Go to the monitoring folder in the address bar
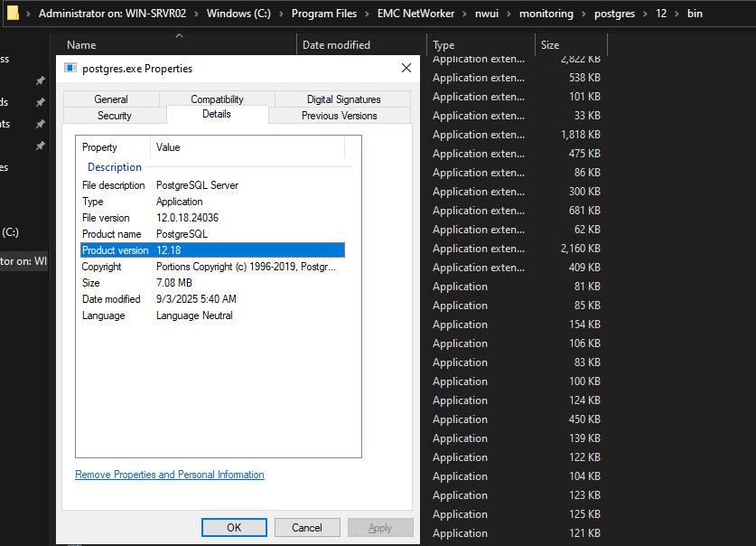This screenshot has width=756, height=546. [546, 14]
